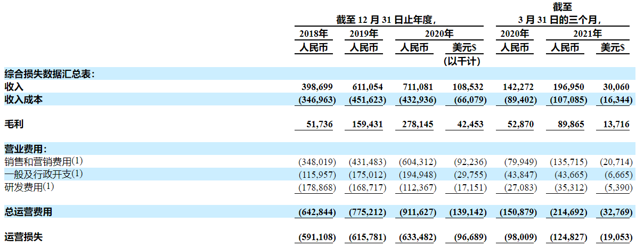
Task: Select gross profit 89,865
Action: tap(571, 125)
